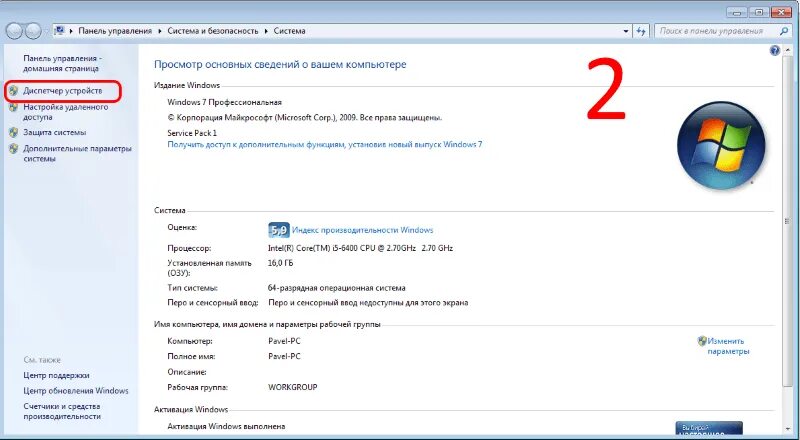Image resolution: width=800 pixels, height=440 pixels.
Task: Click Изменить параметры link
Action: click(x=728, y=346)
